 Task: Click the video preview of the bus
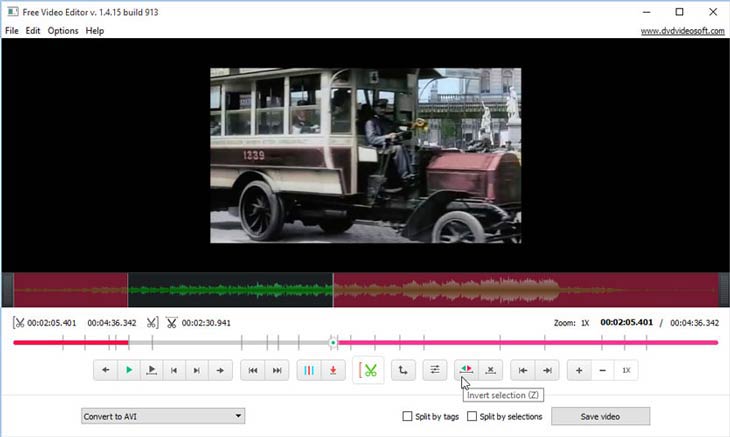[x=365, y=155]
